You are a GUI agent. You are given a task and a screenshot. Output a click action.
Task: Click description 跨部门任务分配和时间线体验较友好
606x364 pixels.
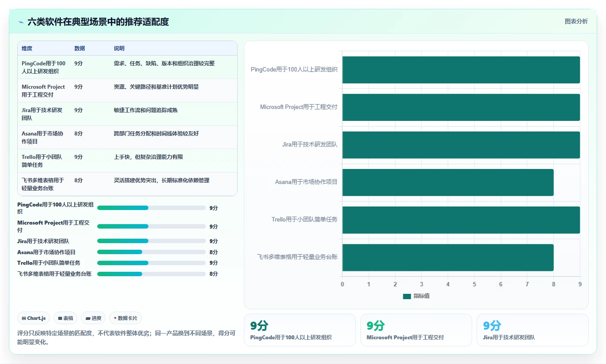click(x=156, y=133)
